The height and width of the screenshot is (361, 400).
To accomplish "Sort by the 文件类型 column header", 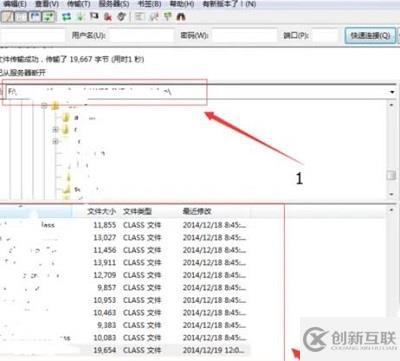I will coord(137,211).
